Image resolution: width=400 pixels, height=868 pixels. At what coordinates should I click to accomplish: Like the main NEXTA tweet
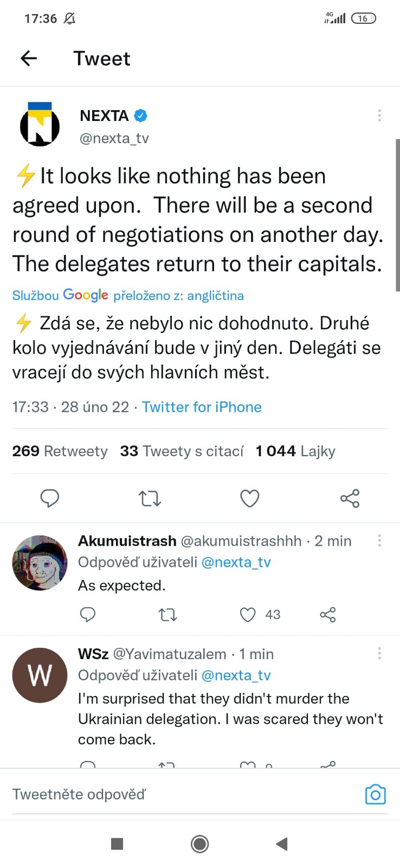249,498
